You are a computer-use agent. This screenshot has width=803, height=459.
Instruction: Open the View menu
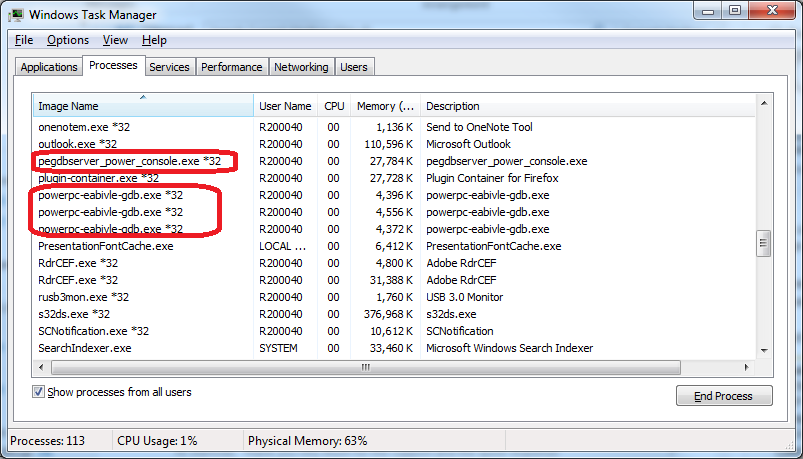(115, 40)
